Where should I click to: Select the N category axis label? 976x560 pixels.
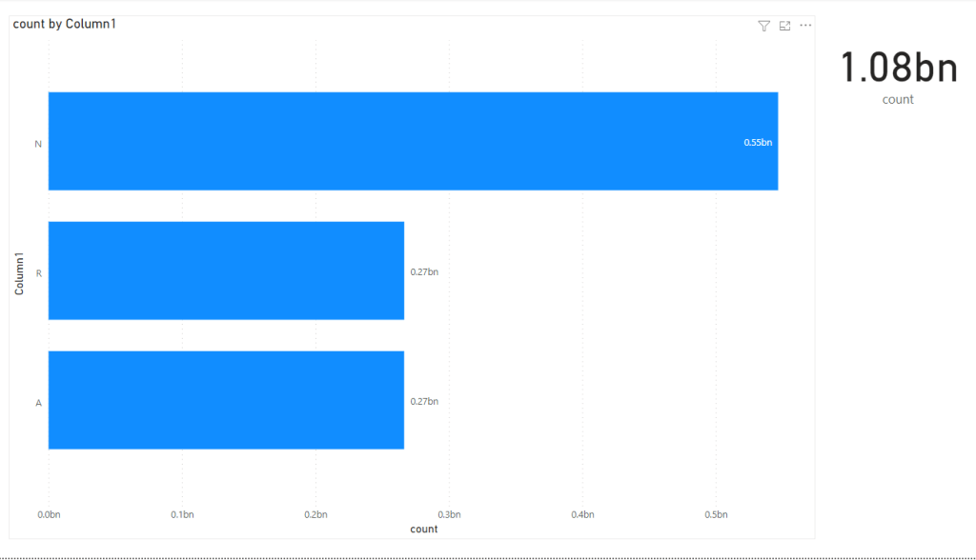[x=37, y=144]
